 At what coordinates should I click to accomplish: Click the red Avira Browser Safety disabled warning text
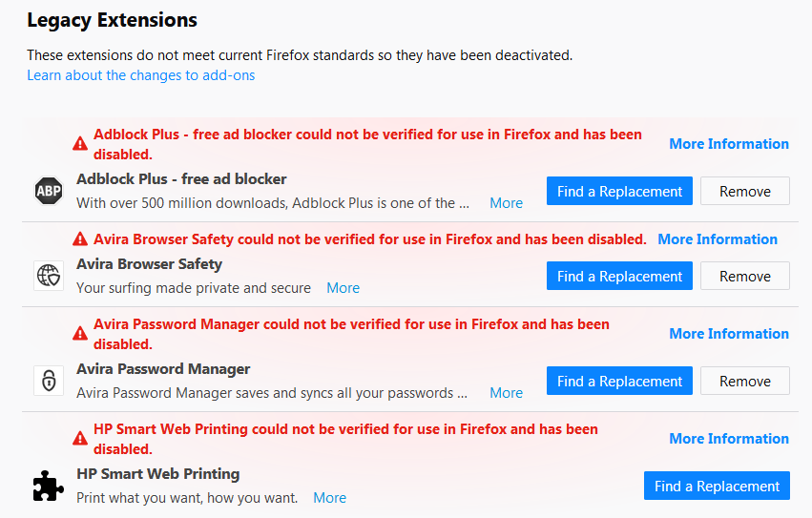370,239
